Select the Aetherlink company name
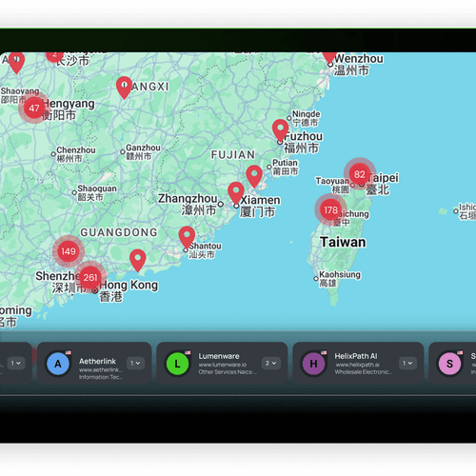Viewport: 476px width, 476px height. [97, 361]
